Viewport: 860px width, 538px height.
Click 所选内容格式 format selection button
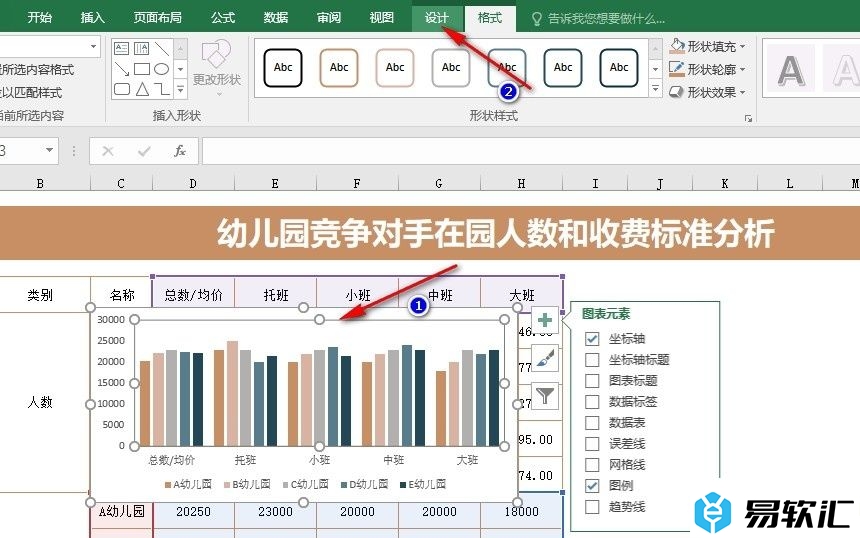[x=37, y=70]
